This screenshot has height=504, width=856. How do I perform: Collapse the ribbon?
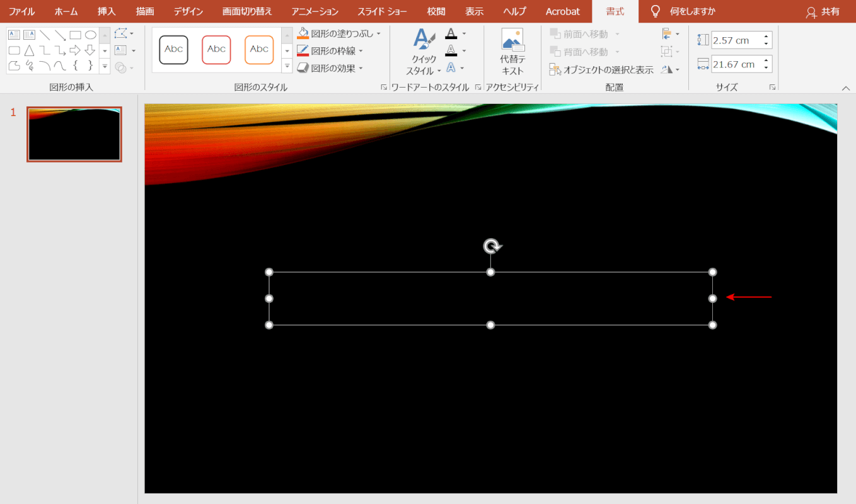pyautogui.click(x=846, y=88)
